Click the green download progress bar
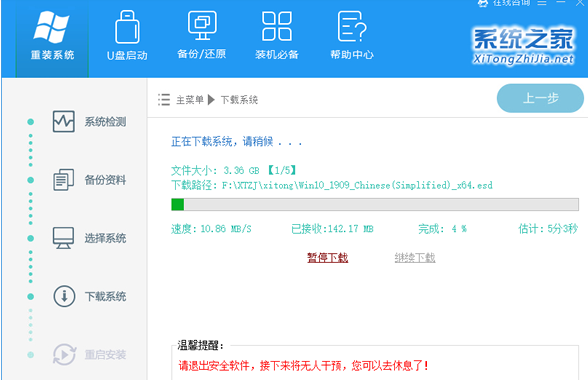Viewport: 588px width, 380px height. (375, 204)
